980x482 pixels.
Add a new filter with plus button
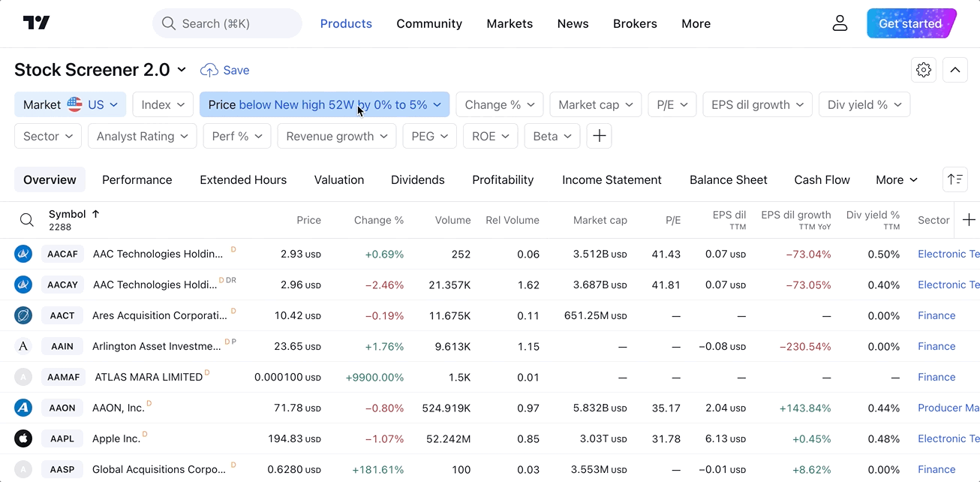tap(599, 136)
